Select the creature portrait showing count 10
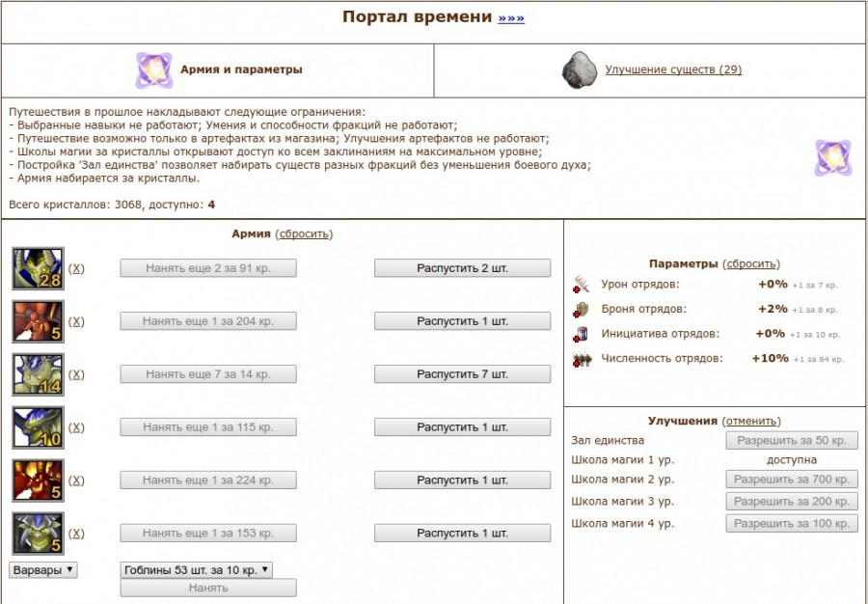The image size is (868, 604). (x=39, y=427)
